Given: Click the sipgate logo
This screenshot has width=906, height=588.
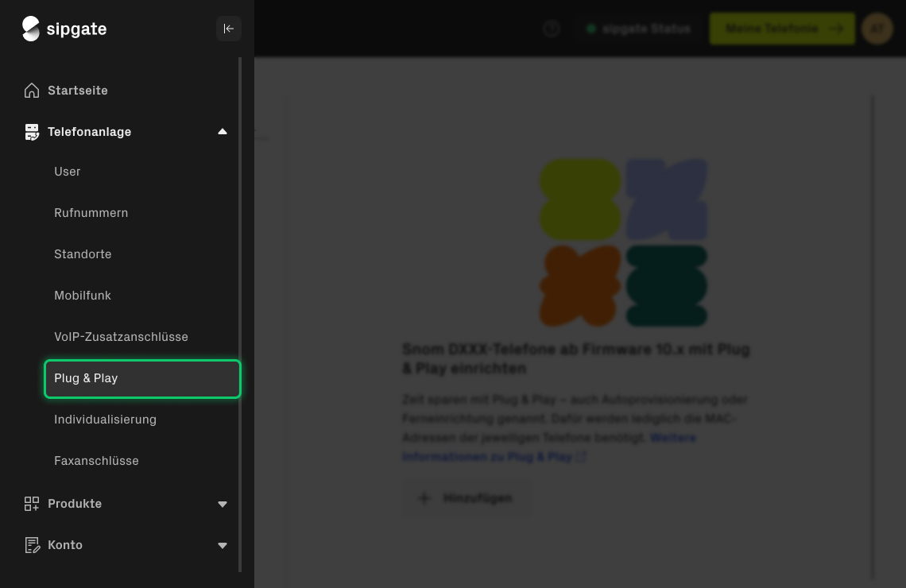Looking at the screenshot, I should click(64, 29).
